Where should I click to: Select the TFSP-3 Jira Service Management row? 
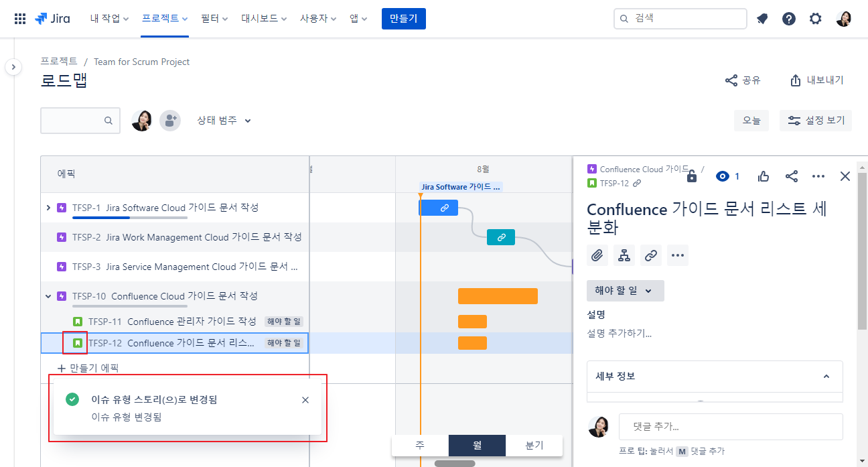click(x=175, y=267)
